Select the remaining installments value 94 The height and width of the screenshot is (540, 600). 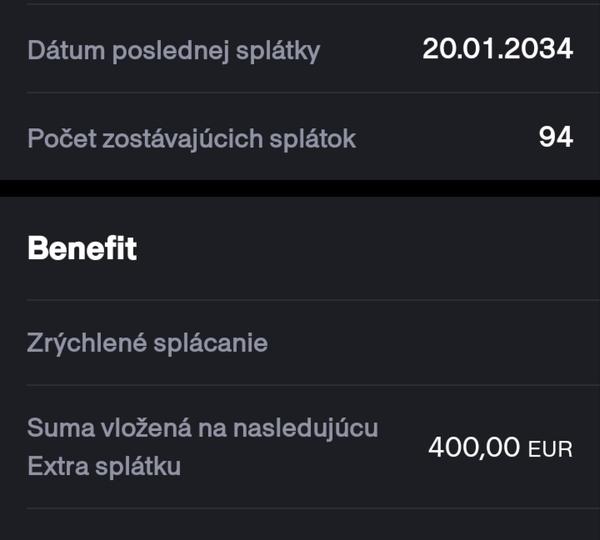[555, 137]
